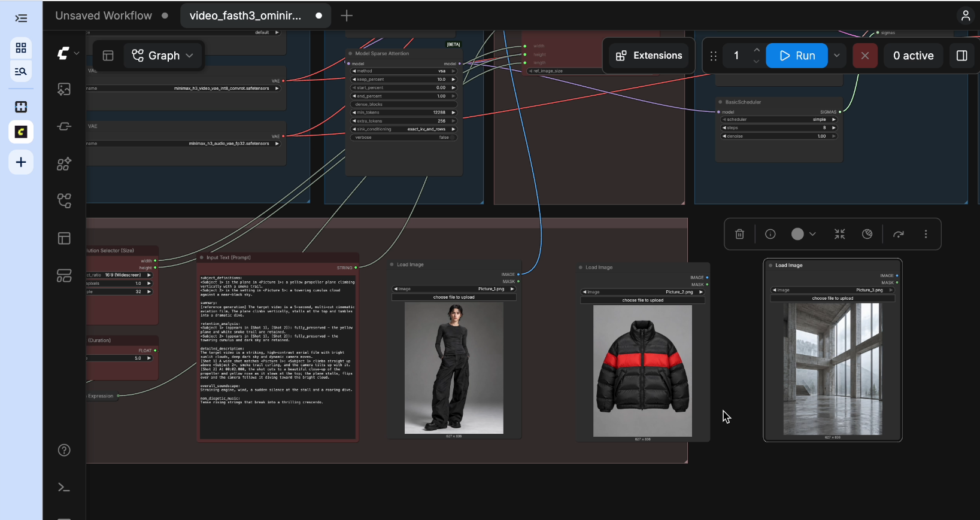This screenshot has height=520, width=980.
Task: Click the keep_percent value field
Action: point(403,80)
